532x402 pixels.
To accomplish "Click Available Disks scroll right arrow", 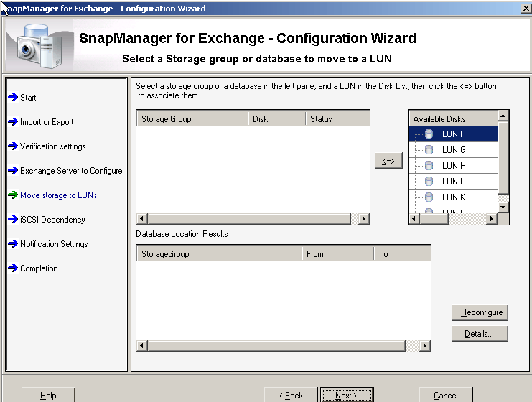I will pos(492,219).
